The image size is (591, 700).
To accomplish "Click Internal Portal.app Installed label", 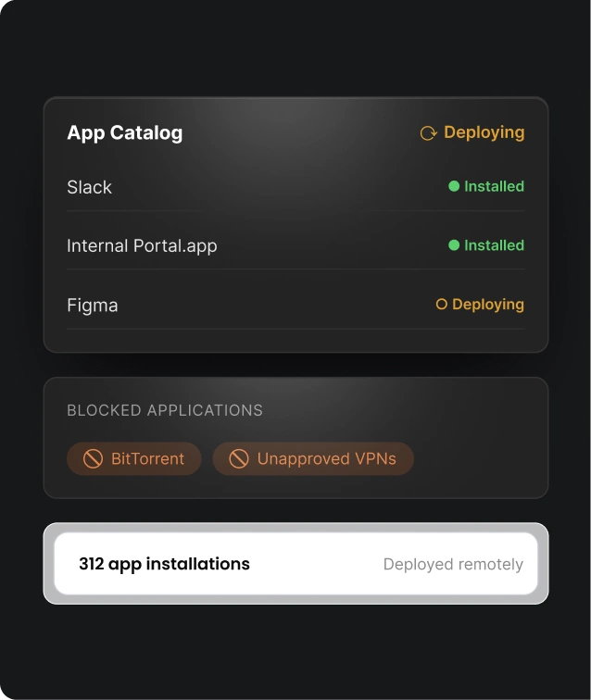I will pos(494,245).
